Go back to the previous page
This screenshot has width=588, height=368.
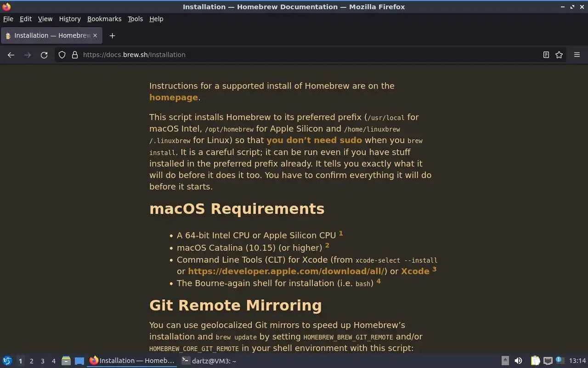pyautogui.click(x=11, y=55)
